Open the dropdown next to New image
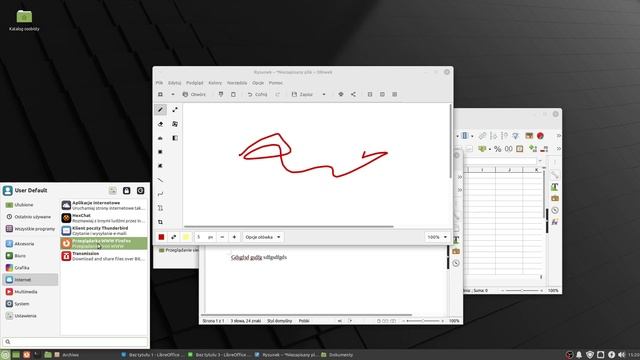This screenshot has height=360, width=640. [x=173, y=94]
